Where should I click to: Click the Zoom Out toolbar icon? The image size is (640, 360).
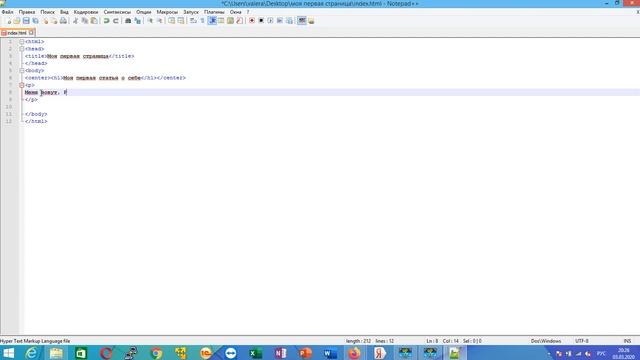click(159, 20)
